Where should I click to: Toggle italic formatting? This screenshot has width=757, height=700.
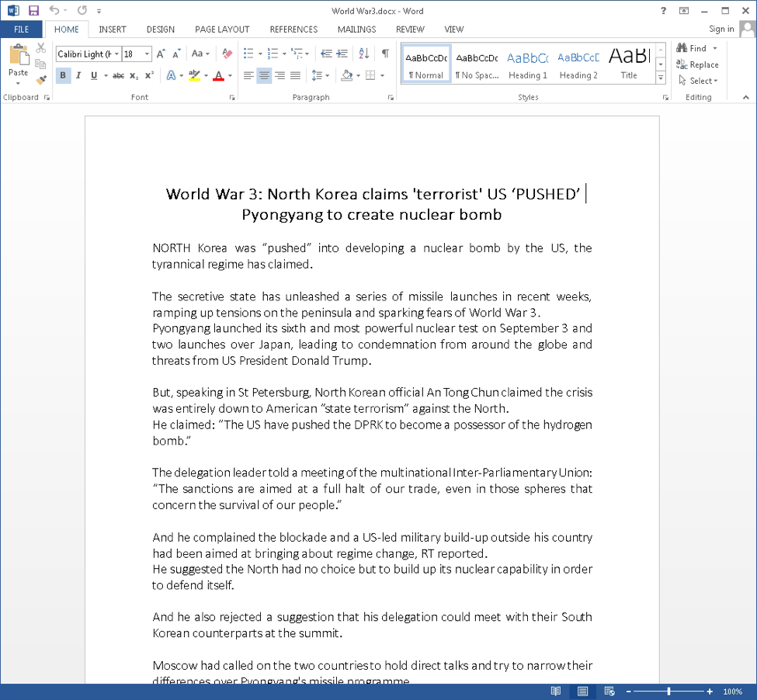point(78,76)
